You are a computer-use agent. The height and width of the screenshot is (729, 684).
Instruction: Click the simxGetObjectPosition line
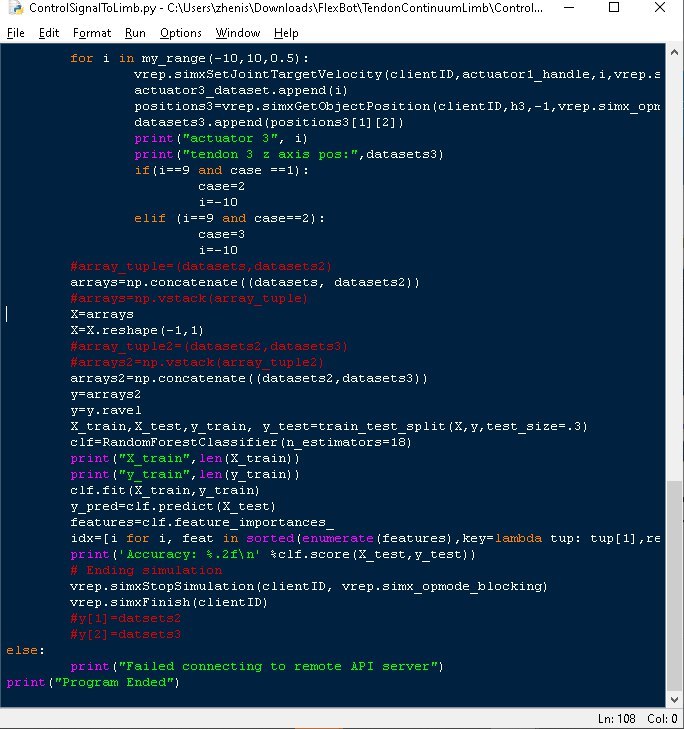[397, 106]
